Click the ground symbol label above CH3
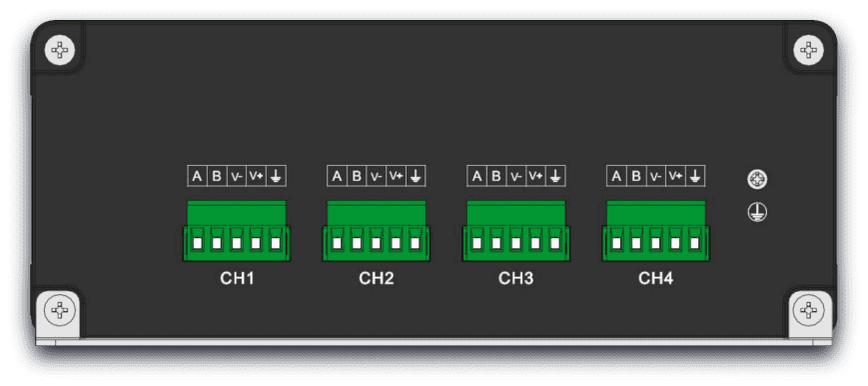Image resolution: width=868 pixels, height=386 pixels. pyautogui.click(x=555, y=176)
